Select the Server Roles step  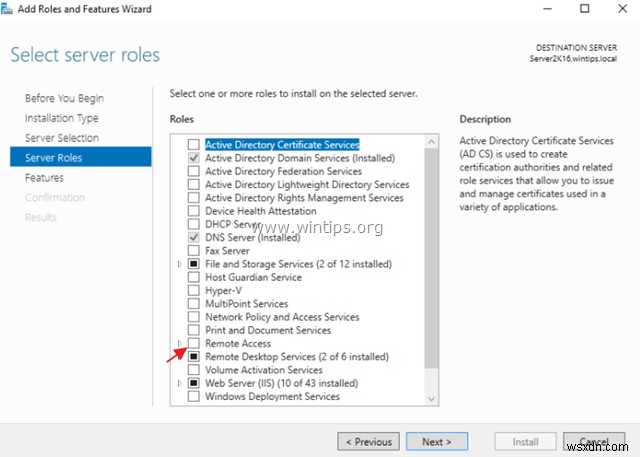coord(80,157)
